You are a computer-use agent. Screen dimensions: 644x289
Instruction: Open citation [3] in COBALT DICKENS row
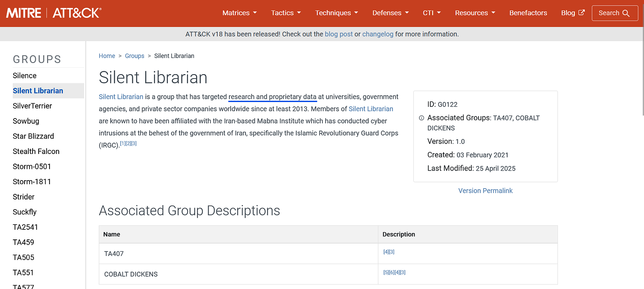(403, 272)
